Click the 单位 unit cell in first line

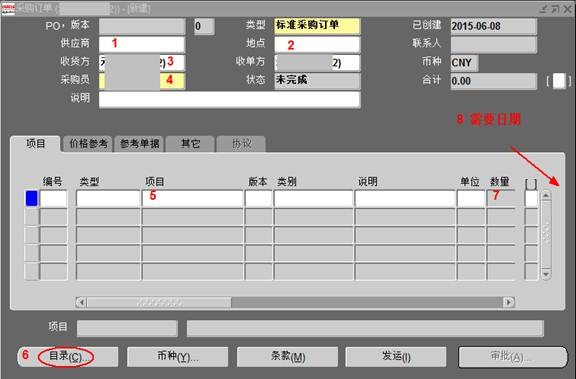(x=471, y=198)
